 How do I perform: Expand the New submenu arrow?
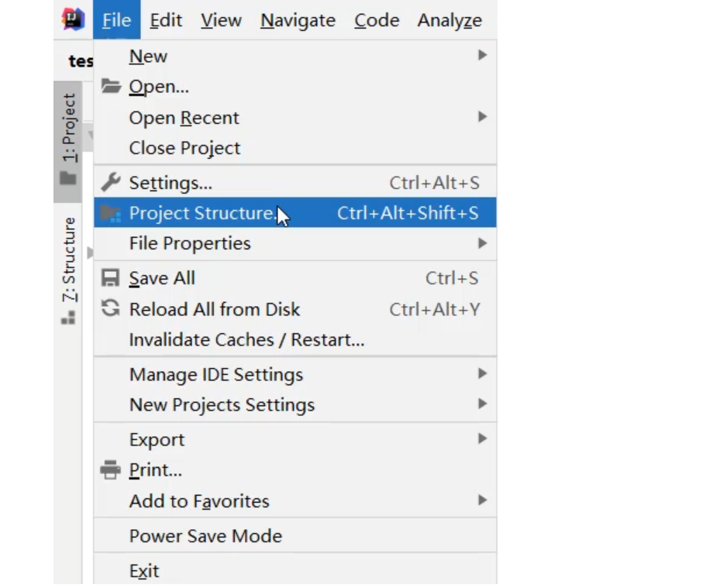pyautogui.click(x=482, y=56)
